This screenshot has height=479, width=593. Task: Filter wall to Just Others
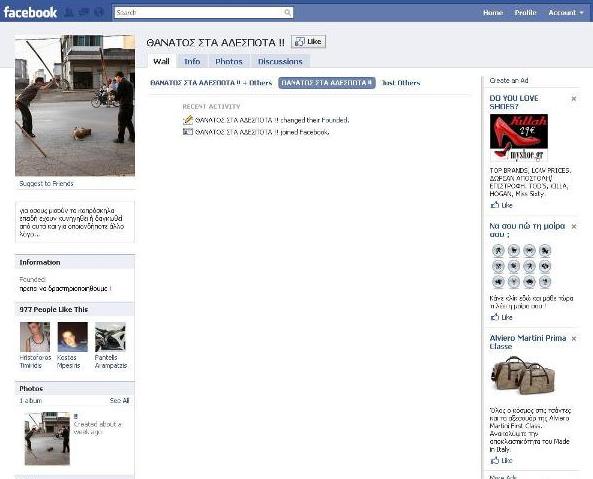click(401, 83)
